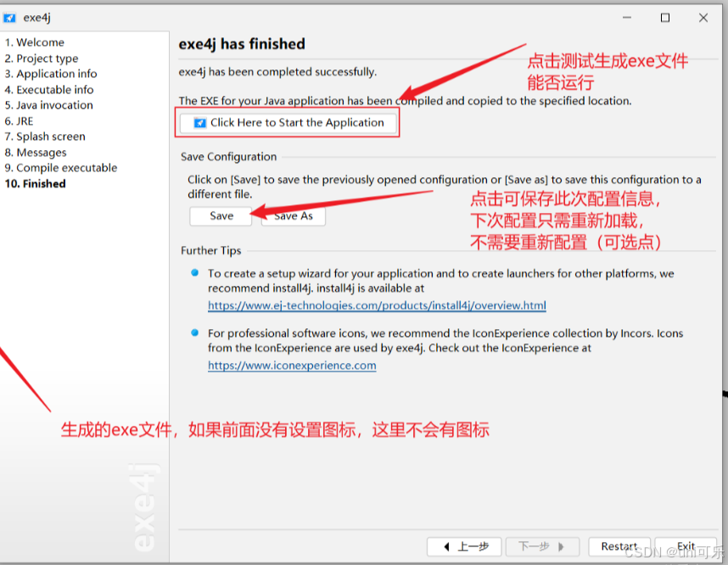Select step 9. Compile executable
Screen dimensions: 728x565
tap(61, 168)
